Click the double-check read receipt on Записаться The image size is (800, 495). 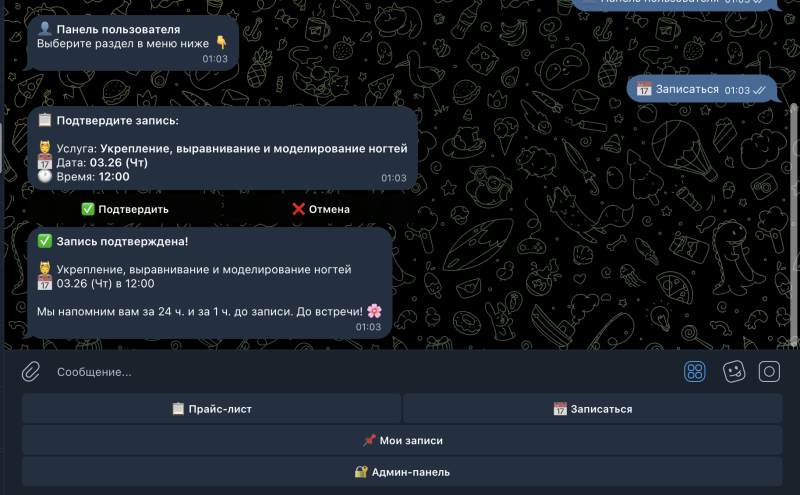pyautogui.click(x=759, y=90)
